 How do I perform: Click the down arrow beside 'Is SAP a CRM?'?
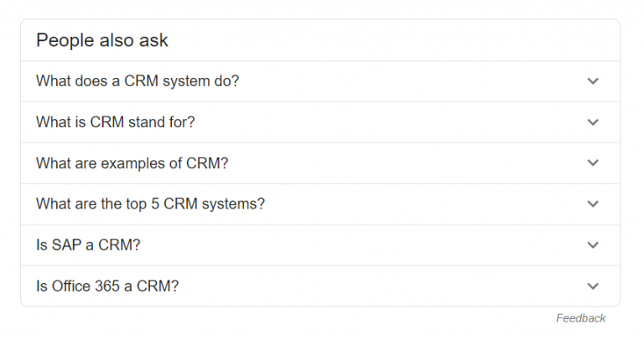click(593, 245)
